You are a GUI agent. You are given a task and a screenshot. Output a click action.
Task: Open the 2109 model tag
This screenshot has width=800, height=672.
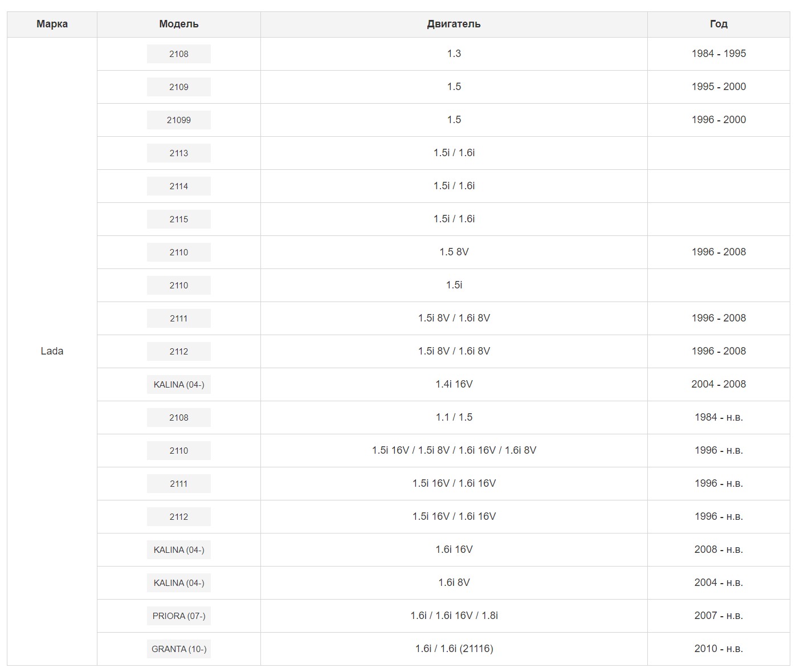click(178, 87)
